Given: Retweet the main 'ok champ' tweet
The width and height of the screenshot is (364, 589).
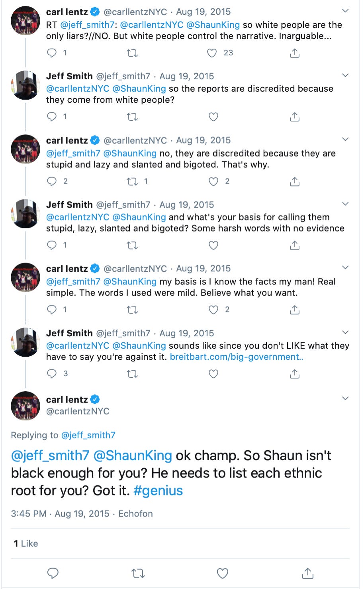Looking at the screenshot, I should tap(138, 573).
